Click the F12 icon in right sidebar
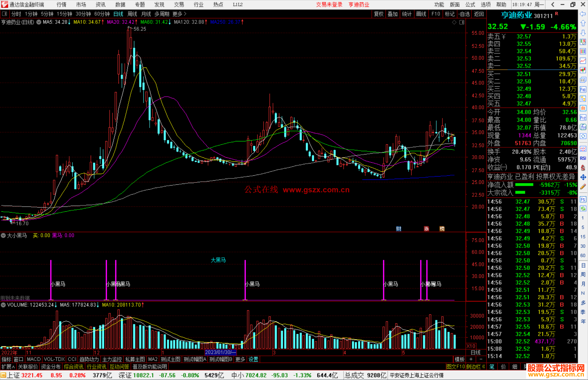The height and width of the screenshot is (380, 588). [583, 118]
